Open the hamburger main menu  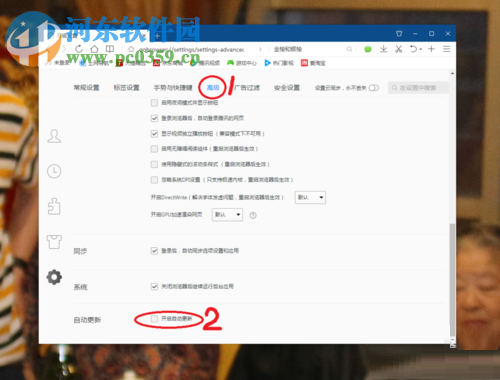(447, 49)
